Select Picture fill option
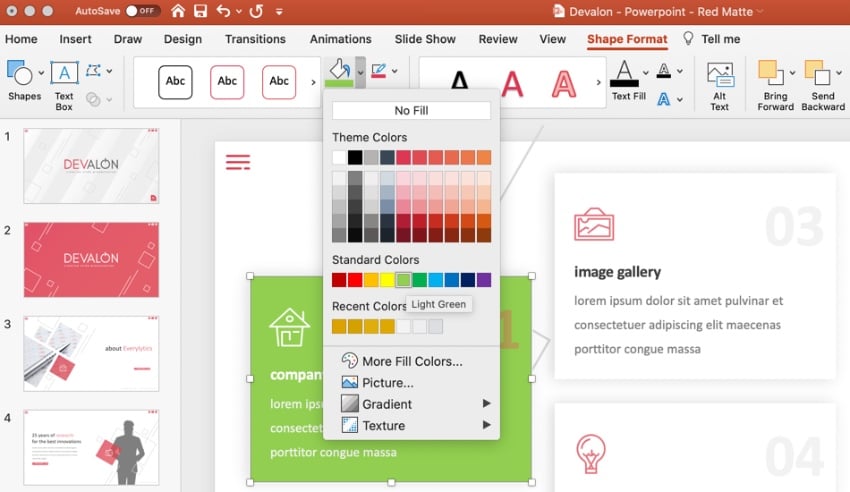The width and height of the screenshot is (850, 492). (387, 383)
